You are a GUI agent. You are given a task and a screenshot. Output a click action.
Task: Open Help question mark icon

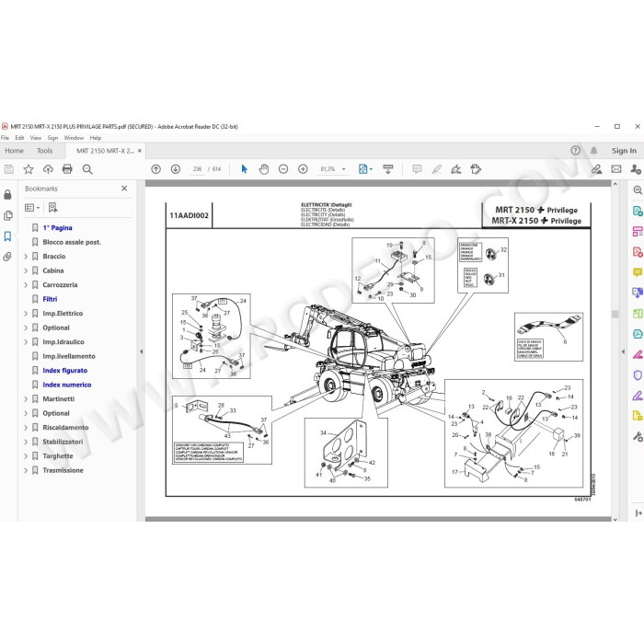575,150
